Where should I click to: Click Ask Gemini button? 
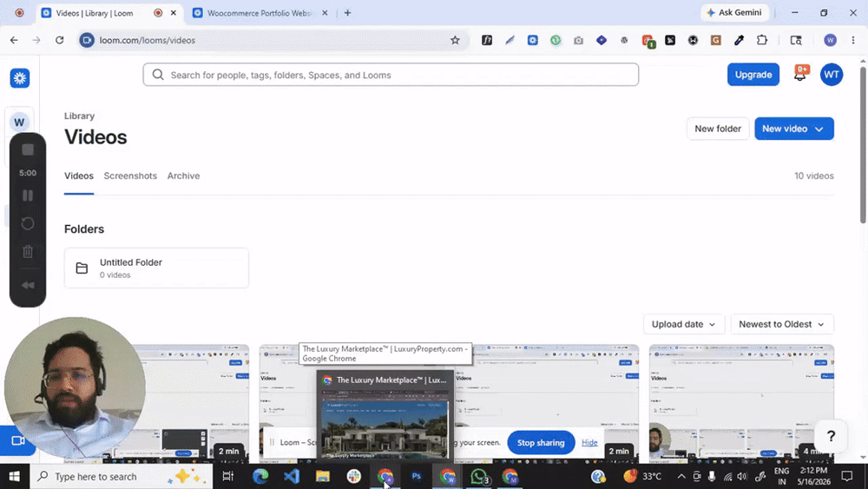pos(735,12)
